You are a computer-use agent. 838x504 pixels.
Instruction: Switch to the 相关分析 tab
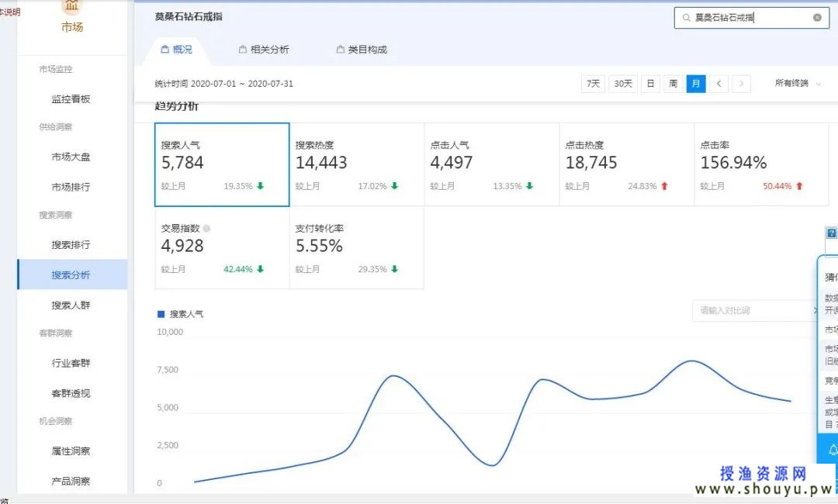[263, 50]
